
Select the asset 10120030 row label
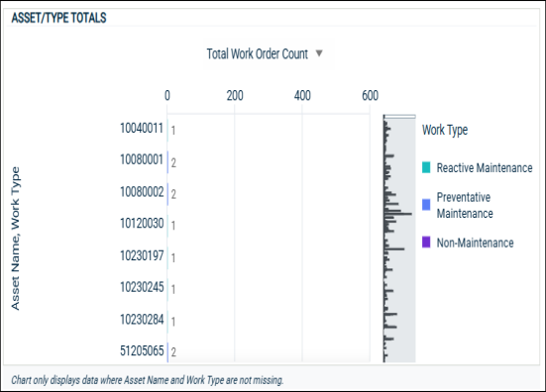point(142,224)
